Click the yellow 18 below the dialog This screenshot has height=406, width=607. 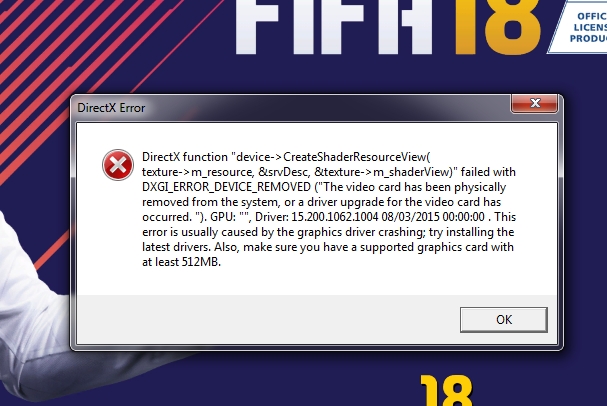coord(446,390)
